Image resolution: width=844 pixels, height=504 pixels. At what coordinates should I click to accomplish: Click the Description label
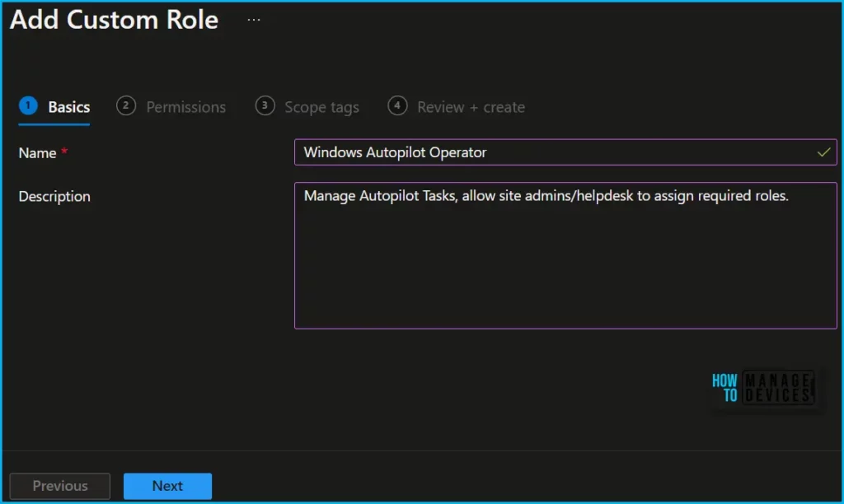pyautogui.click(x=54, y=196)
